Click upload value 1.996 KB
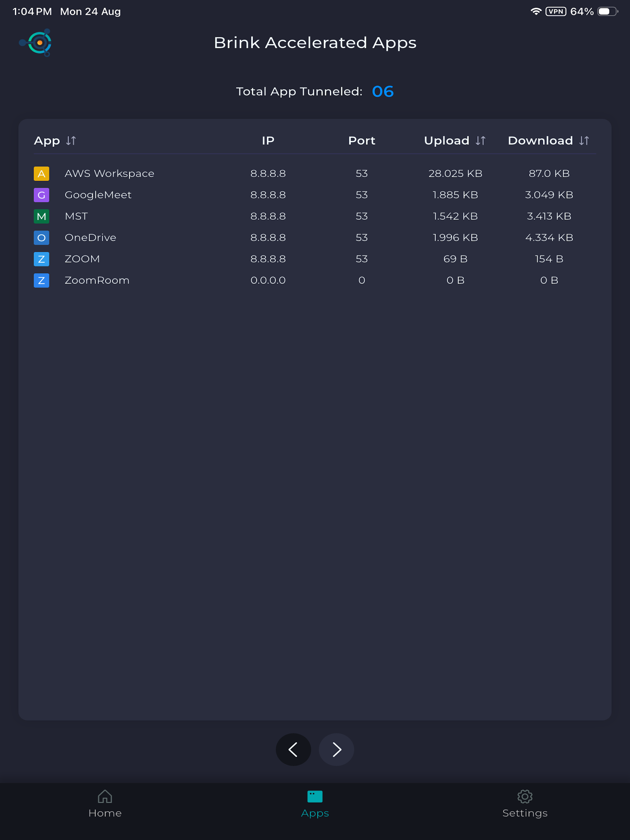630x840 pixels. point(455,238)
